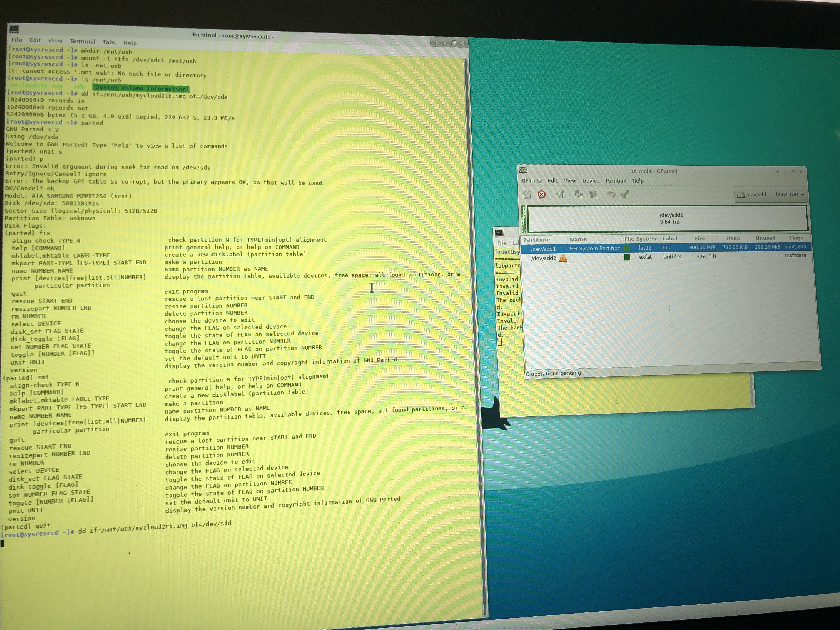Open the Tabs menu in the terminal window
The image size is (840, 630).
[x=109, y=42]
